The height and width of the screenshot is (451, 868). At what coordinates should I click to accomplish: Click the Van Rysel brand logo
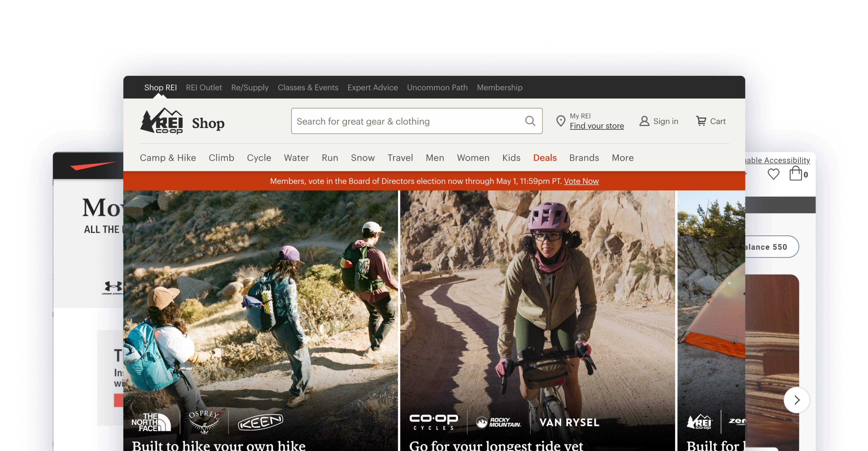coord(569,422)
